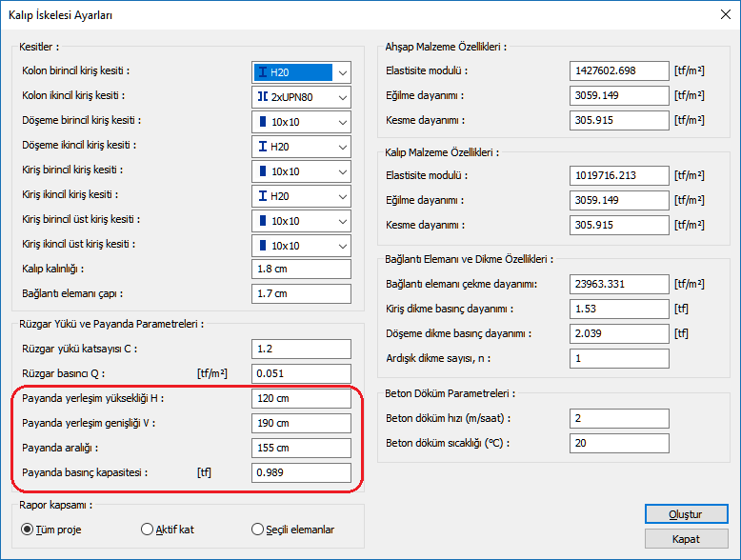Close the Kalıp İskelesi Ayarları dialog

[x=719, y=14]
